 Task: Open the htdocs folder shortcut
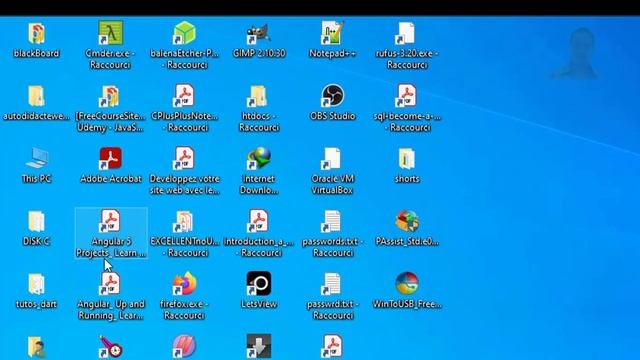point(259,96)
